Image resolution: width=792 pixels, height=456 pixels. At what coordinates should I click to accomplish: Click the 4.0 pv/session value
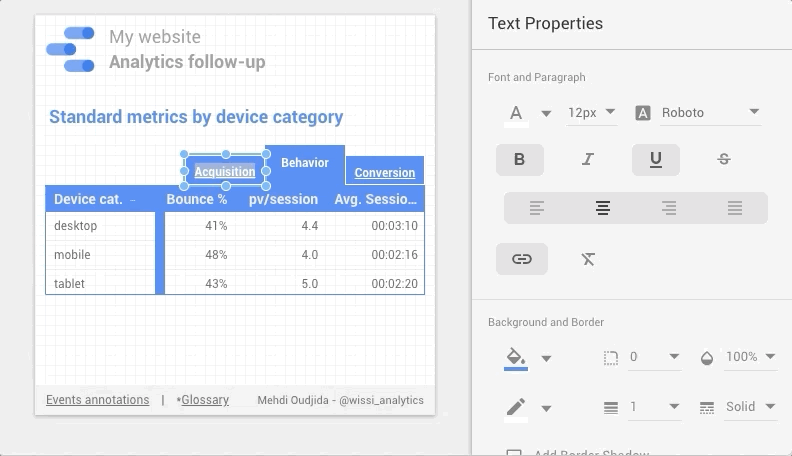click(310, 255)
